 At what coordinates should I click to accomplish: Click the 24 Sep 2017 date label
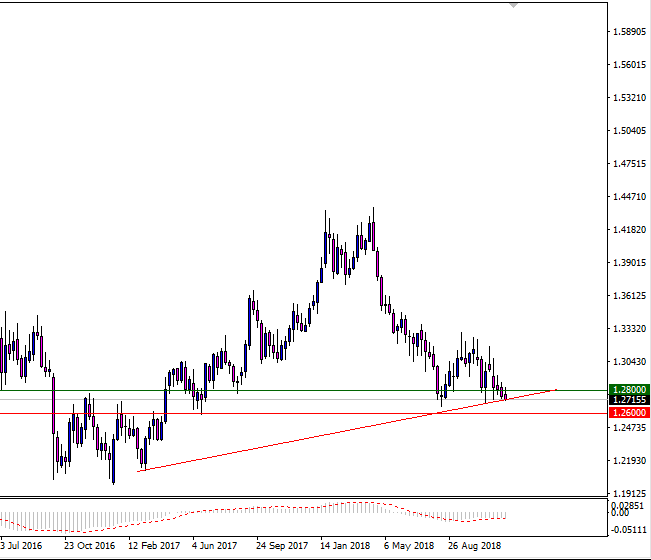pos(282,545)
